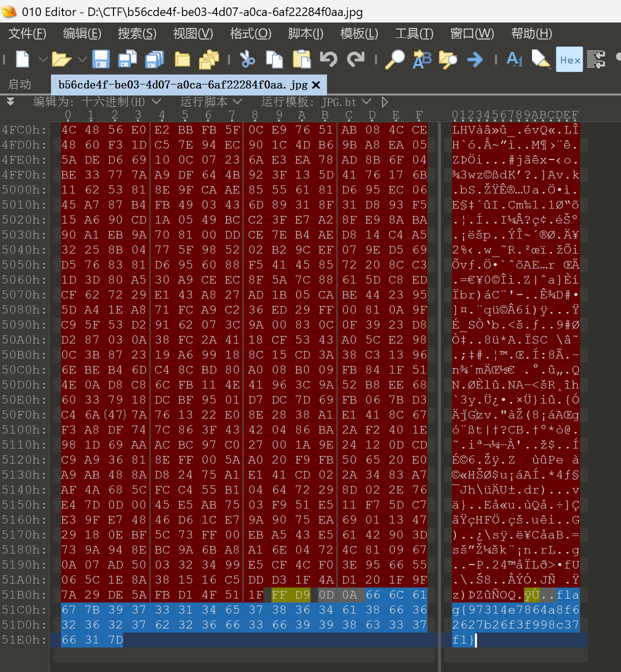Click the New file icon
The width and height of the screenshot is (621, 672).
[22, 59]
